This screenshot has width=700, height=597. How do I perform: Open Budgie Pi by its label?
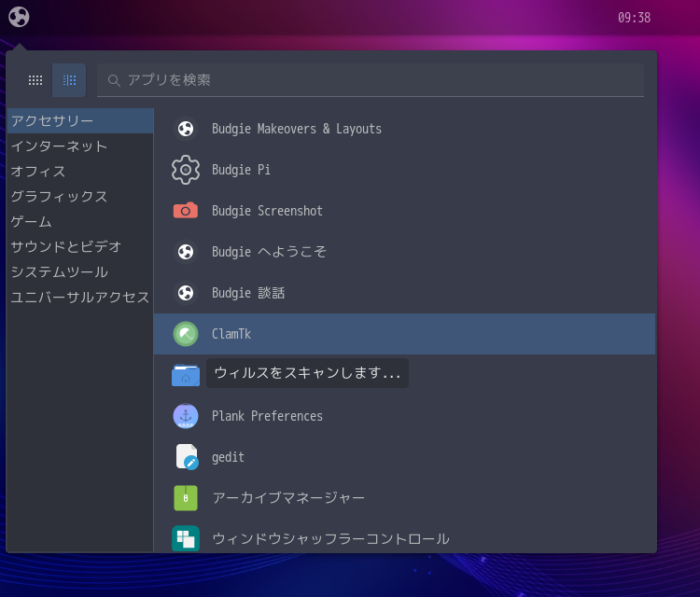click(241, 170)
